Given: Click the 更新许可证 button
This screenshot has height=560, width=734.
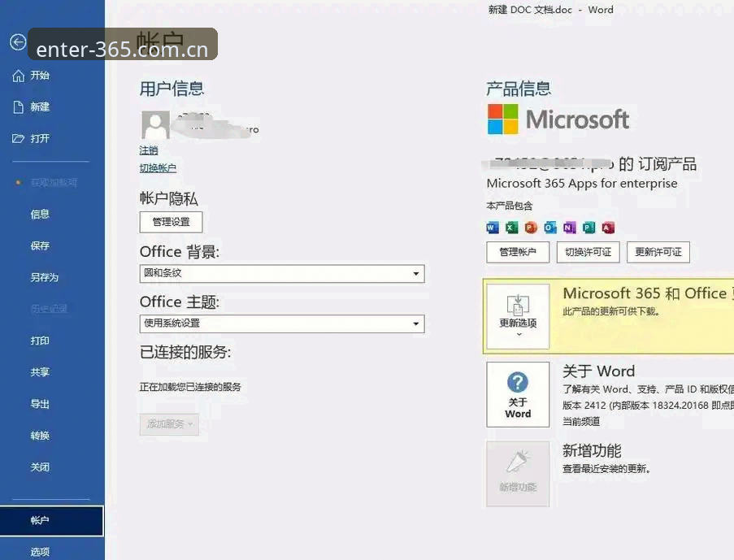Looking at the screenshot, I should coord(658,253).
